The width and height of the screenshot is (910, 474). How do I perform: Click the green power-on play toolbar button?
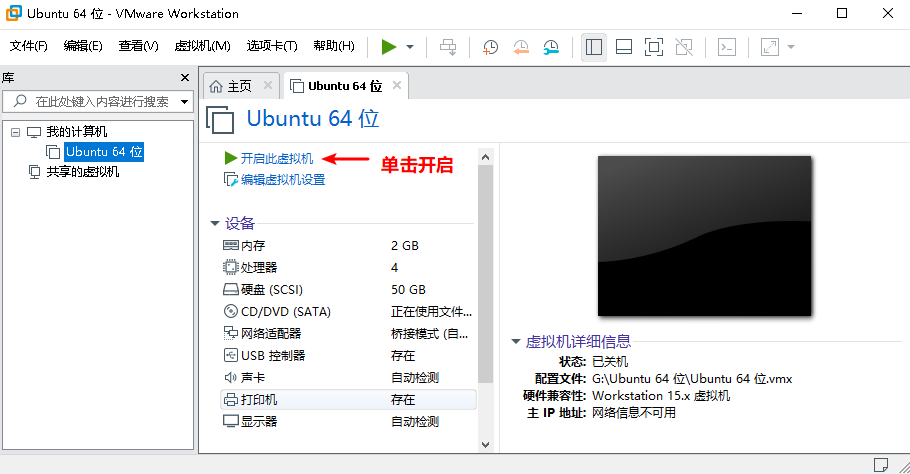coord(388,46)
